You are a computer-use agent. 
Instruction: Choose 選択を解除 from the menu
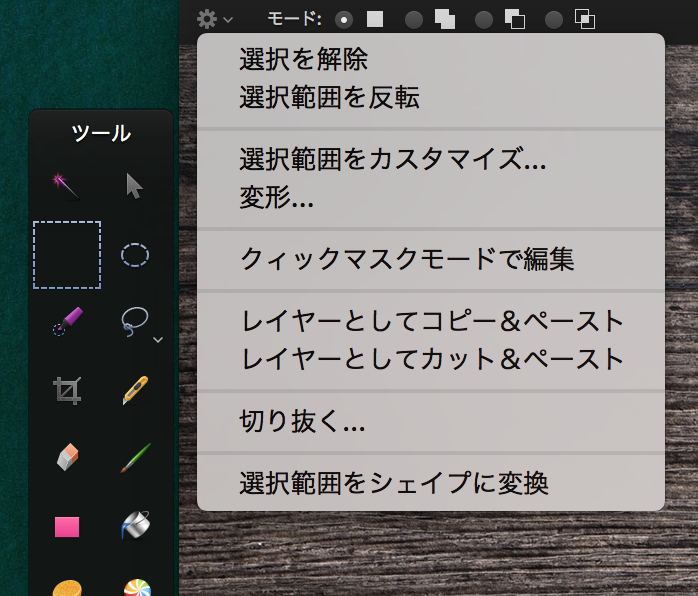point(304,60)
